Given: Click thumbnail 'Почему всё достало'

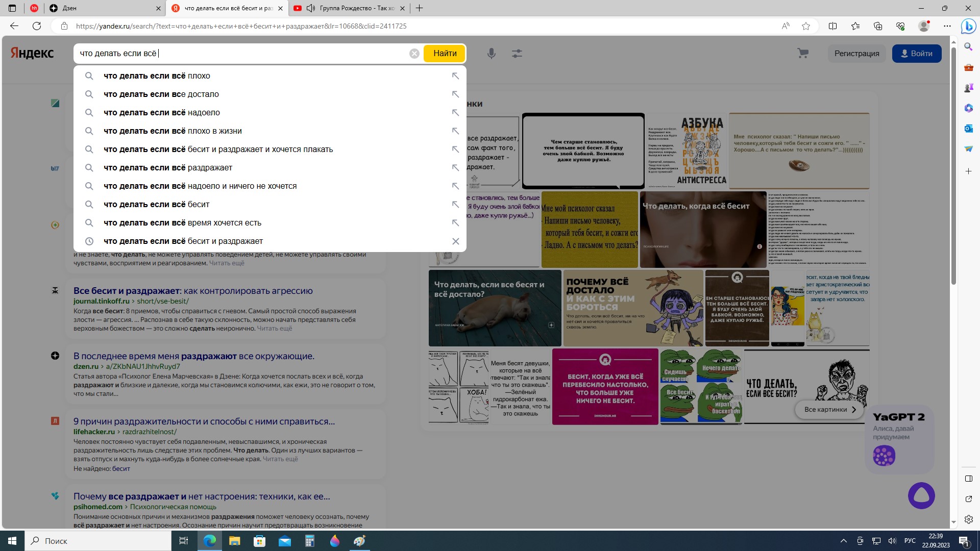Looking at the screenshot, I should pyautogui.click(x=633, y=308).
